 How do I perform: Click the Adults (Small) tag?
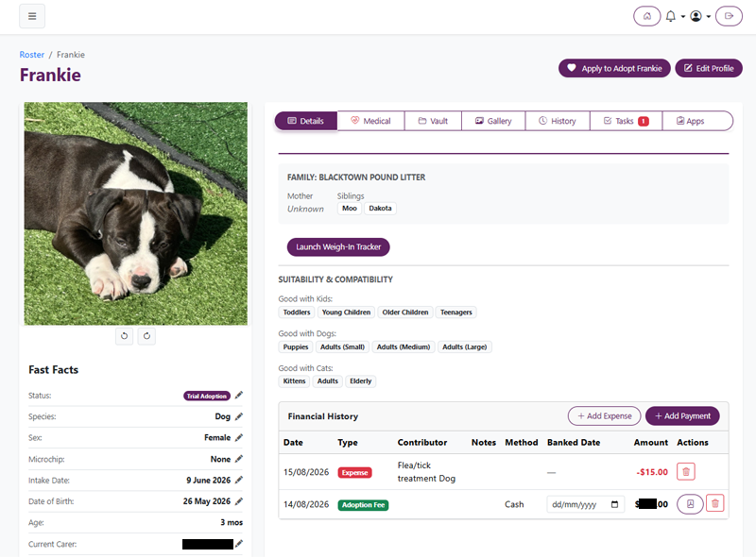(x=342, y=347)
